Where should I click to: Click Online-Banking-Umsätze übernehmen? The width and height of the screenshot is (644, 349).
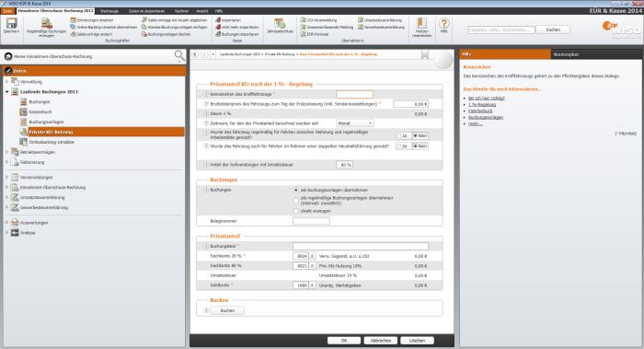click(x=103, y=27)
